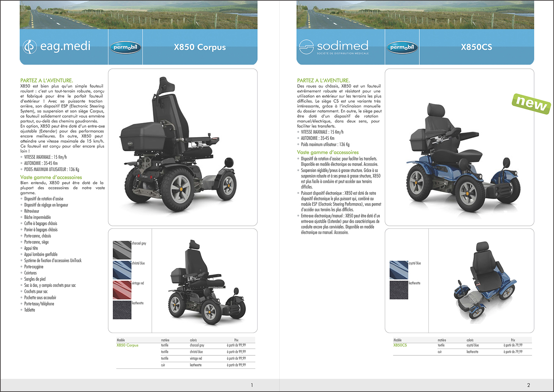Click "christal blue" cell in the price table
Screen dimensions: 554x392
pyautogui.click(x=196, y=352)
